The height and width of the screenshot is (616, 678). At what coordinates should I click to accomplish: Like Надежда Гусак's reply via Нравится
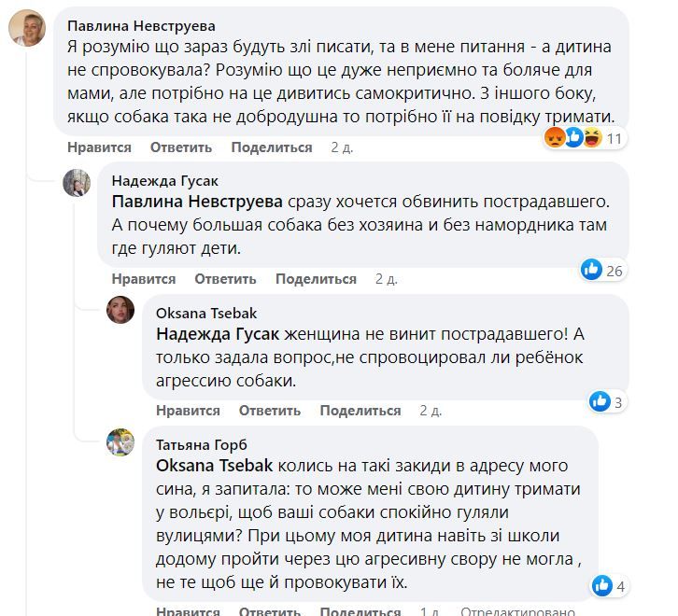144,279
